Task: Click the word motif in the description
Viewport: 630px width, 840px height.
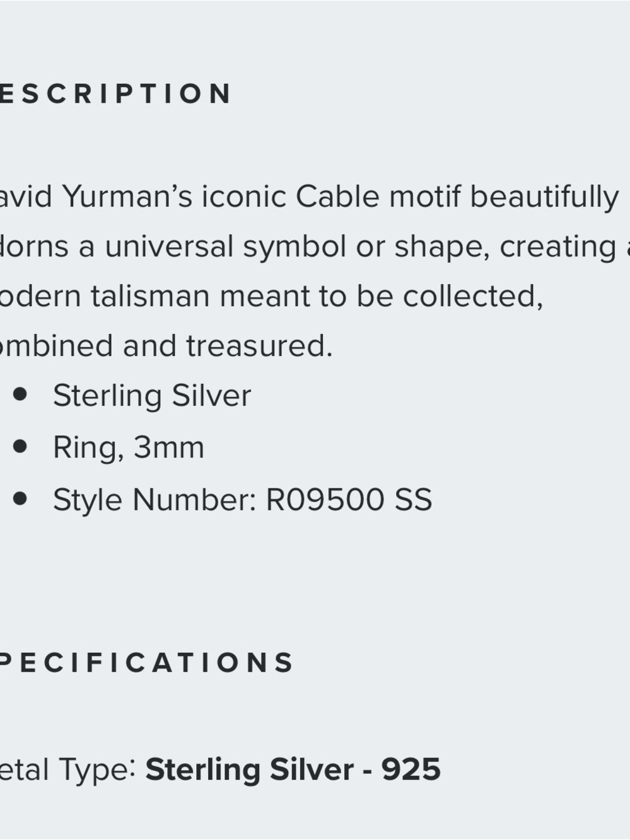Action: (425, 197)
